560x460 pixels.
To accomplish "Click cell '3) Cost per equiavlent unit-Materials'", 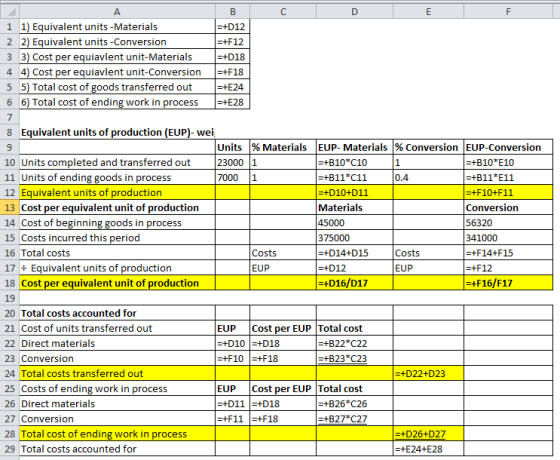I will pos(117,57).
